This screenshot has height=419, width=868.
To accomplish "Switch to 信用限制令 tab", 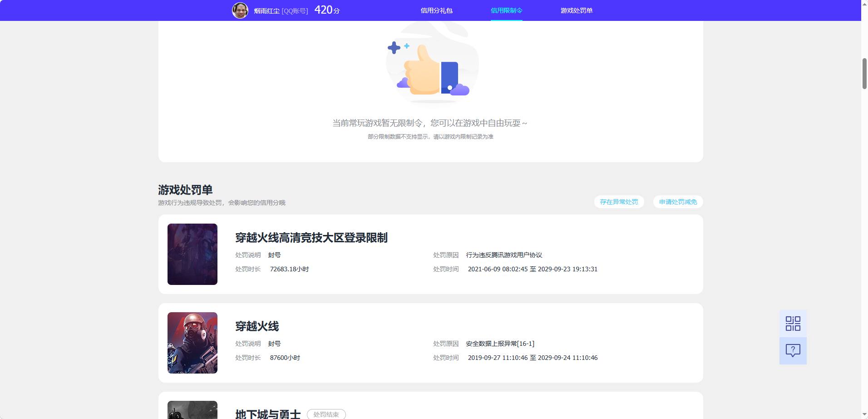I will coord(506,10).
